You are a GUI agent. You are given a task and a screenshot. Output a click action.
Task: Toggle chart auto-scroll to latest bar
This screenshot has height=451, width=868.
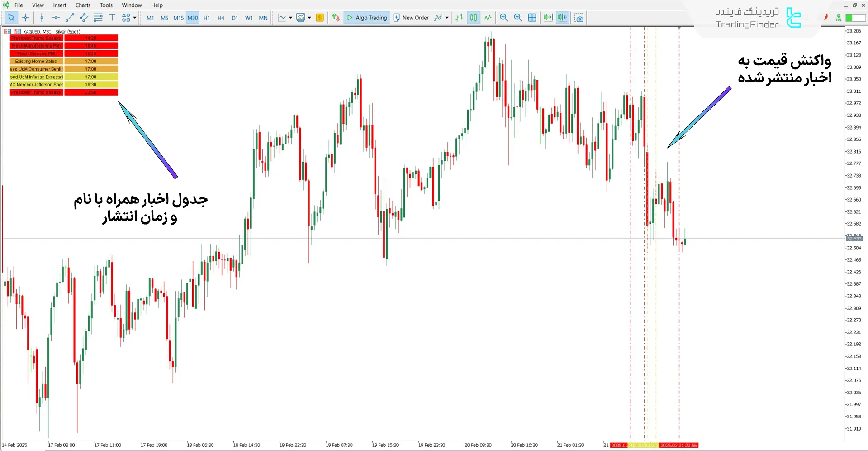coord(548,18)
